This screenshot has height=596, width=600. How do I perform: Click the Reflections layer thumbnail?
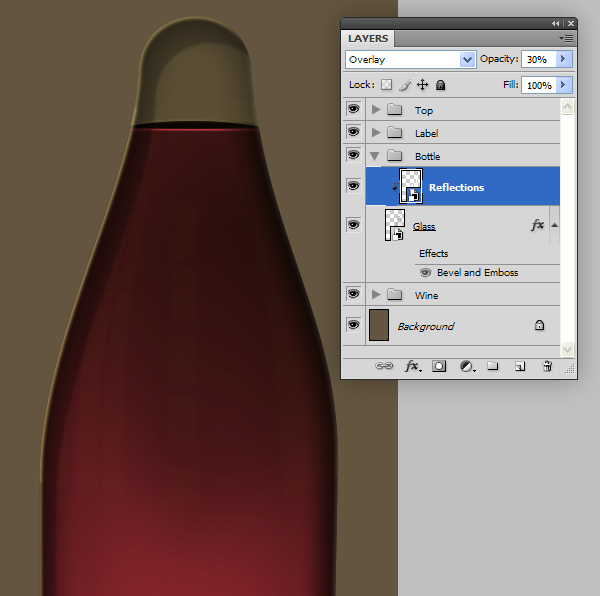click(x=411, y=186)
